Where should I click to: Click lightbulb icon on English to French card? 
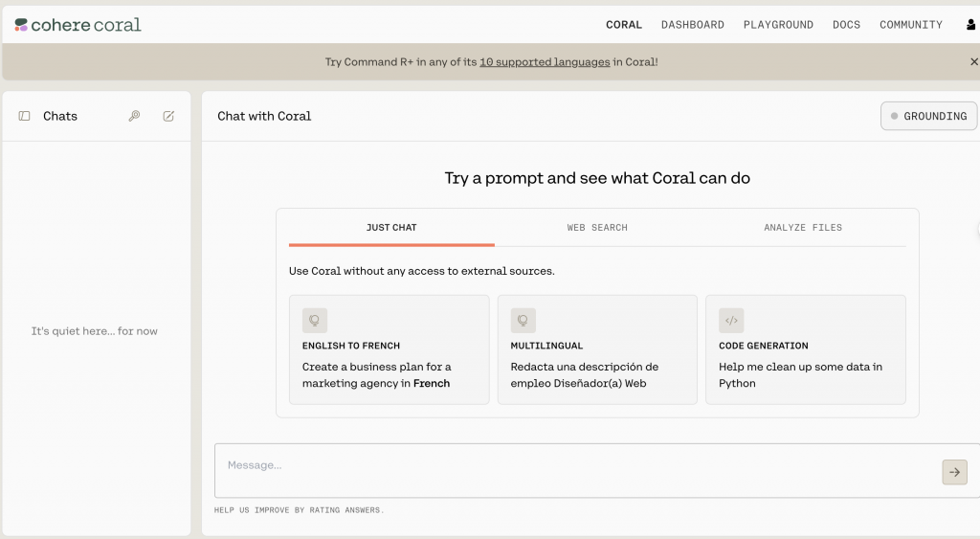(x=315, y=321)
